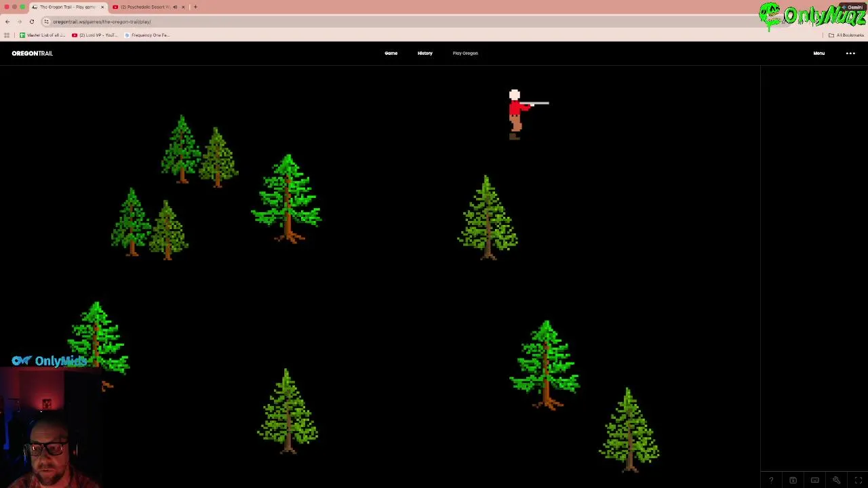
Task: Open the virtual keyboard icon
Action: coord(815,481)
